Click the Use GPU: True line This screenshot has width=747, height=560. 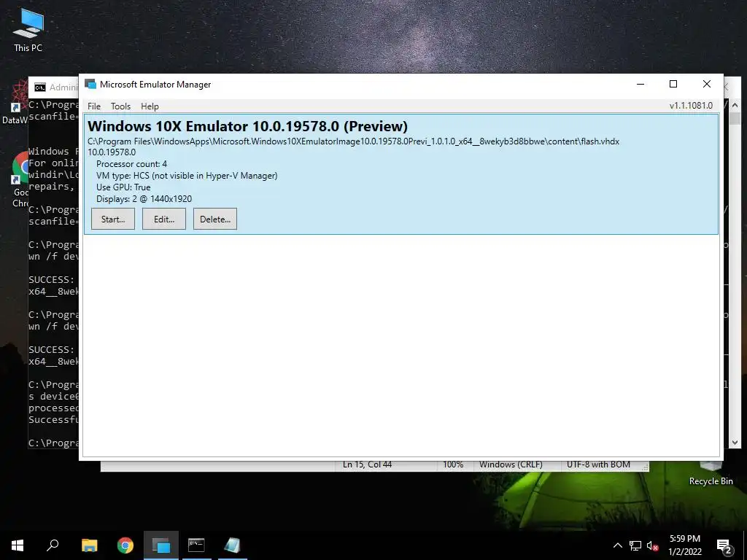pyautogui.click(x=123, y=187)
